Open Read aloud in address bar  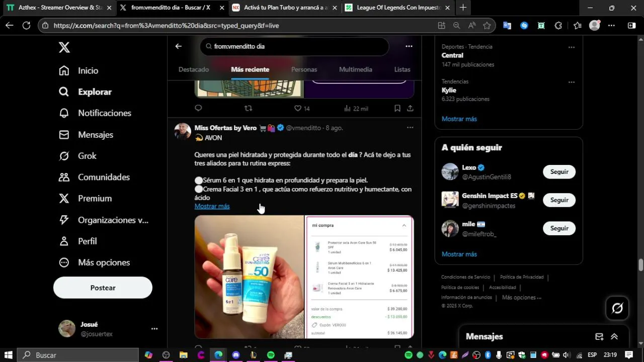click(471, 26)
